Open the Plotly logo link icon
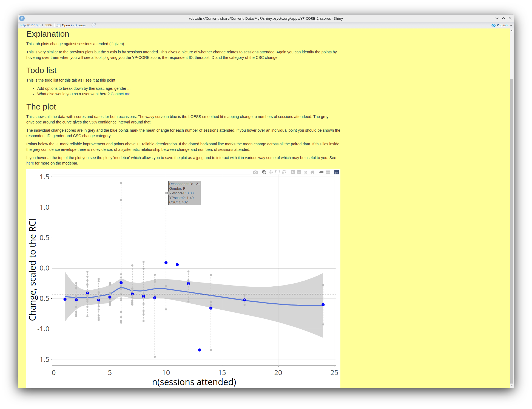This screenshot has height=409, width=532. 337,172
